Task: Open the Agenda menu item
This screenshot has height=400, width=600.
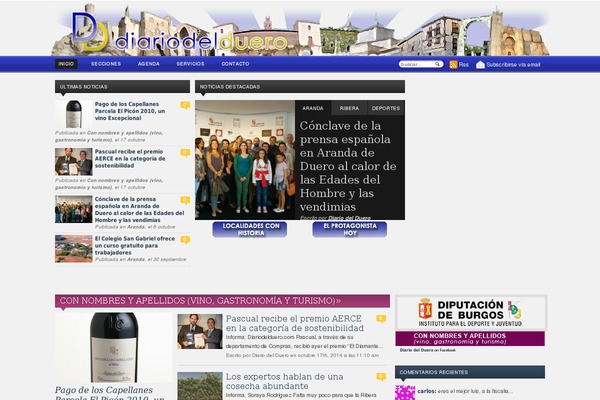Action: pyautogui.click(x=149, y=64)
